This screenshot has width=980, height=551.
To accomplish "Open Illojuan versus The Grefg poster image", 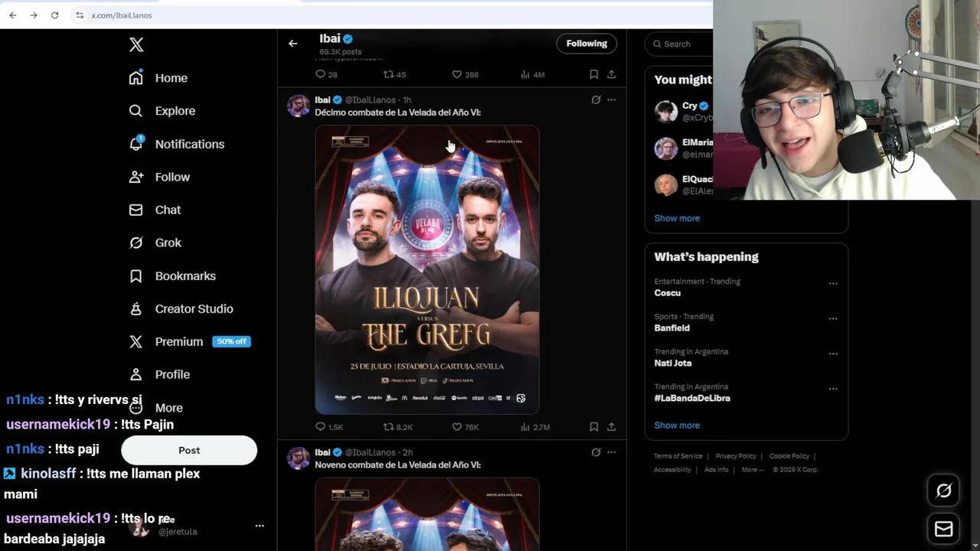I will 427,269.
